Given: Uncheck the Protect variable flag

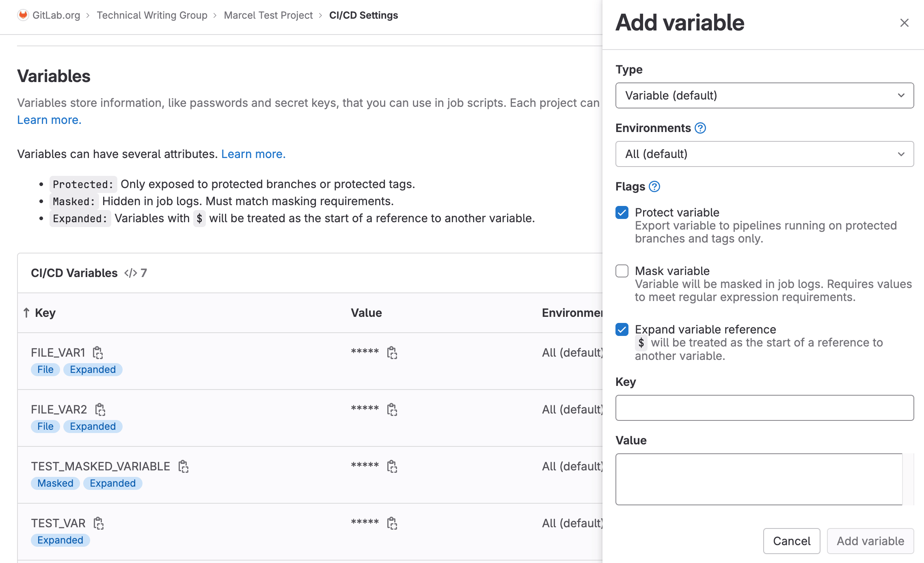Looking at the screenshot, I should [x=622, y=212].
